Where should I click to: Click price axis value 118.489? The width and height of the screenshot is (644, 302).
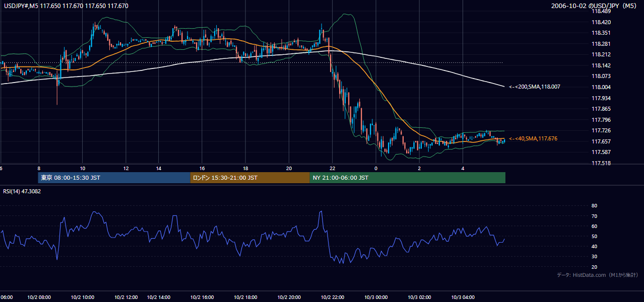[x=601, y=11]
